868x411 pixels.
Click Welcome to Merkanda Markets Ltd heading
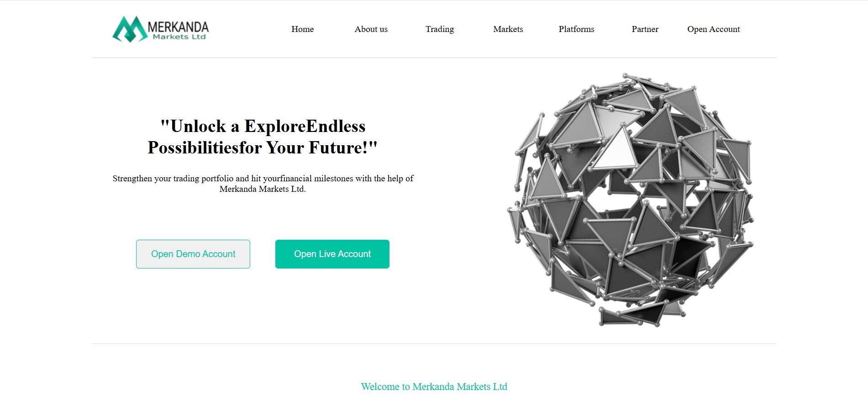tap(434, 387)
